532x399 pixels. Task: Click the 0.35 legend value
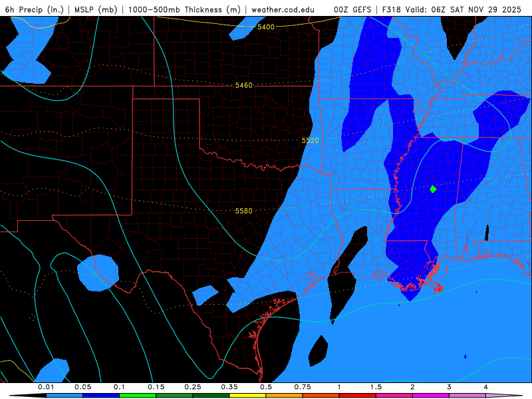pyautogui.click(x=229, y=387)
